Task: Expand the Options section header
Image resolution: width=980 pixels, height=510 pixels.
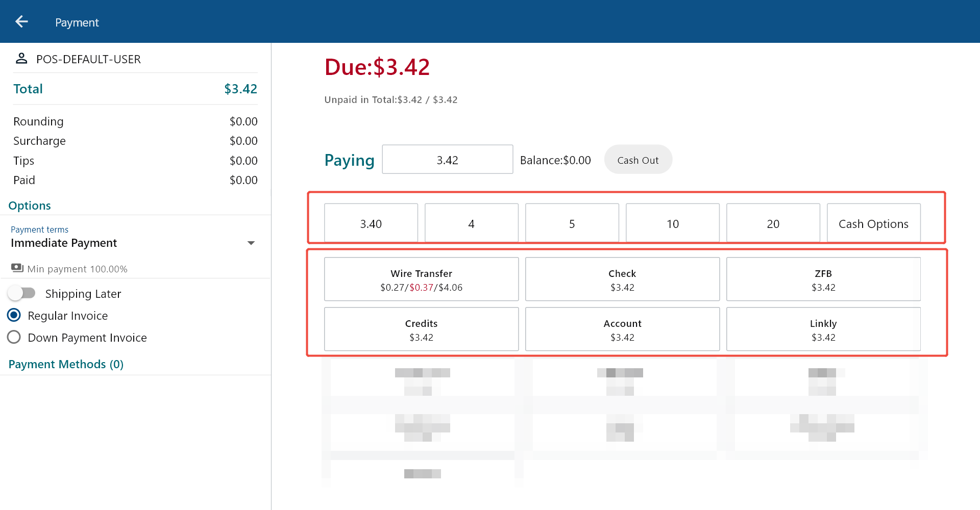Action: (30, 206)
